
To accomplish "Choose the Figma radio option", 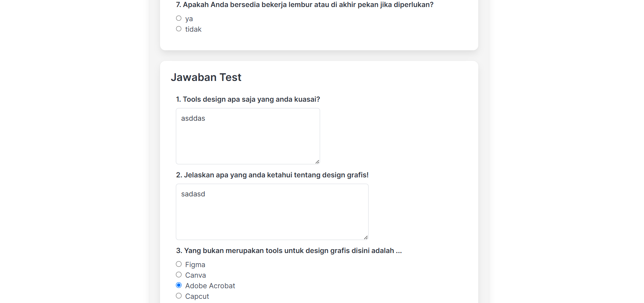I will point(179,264).
